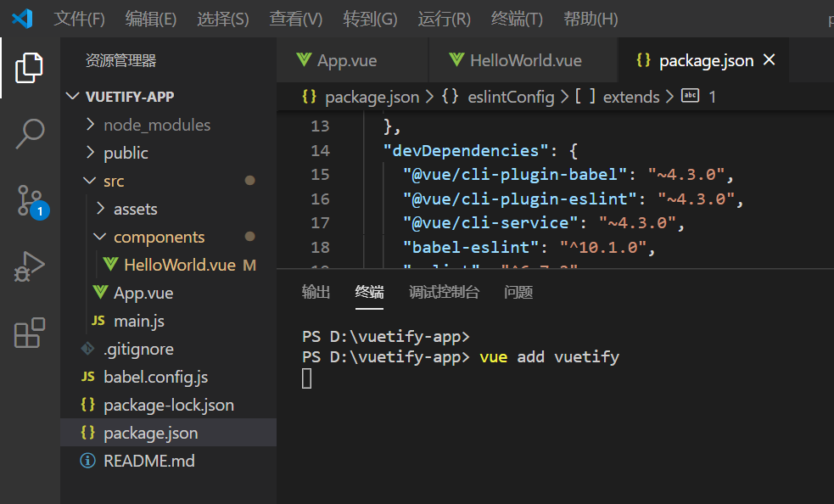Click the braces icon beside package-lock.json

[87, 405]
